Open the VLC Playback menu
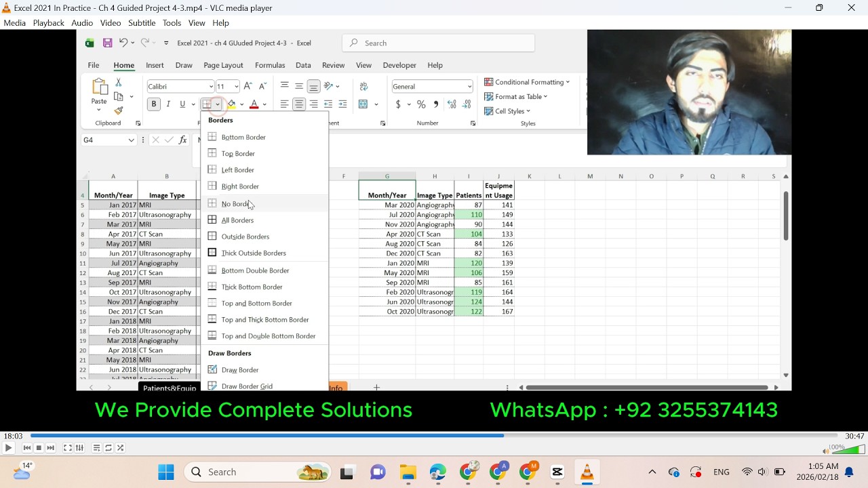 49,23
